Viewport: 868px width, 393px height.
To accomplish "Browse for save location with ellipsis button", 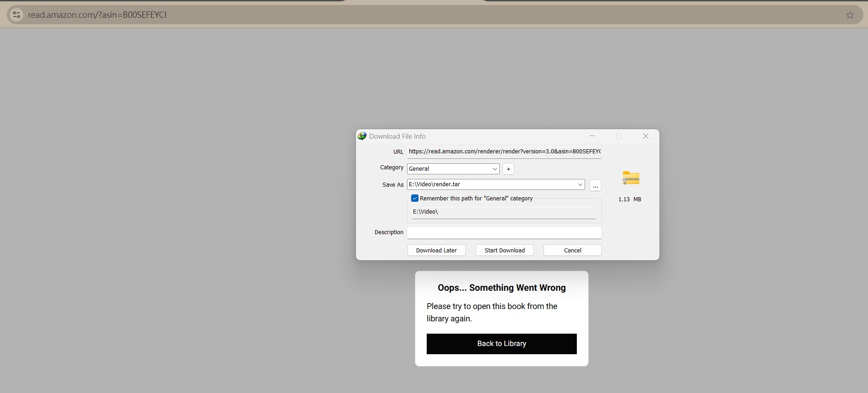I will pos(595,185).
